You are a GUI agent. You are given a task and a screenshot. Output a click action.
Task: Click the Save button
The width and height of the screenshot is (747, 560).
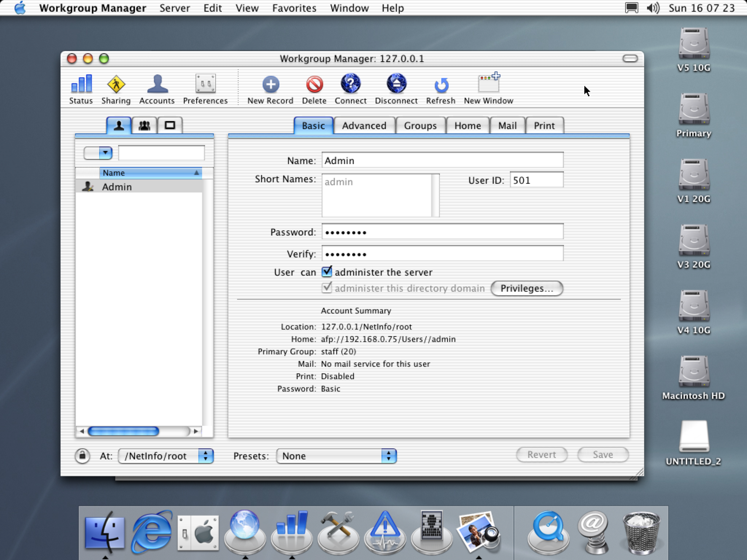coord(603,455)
